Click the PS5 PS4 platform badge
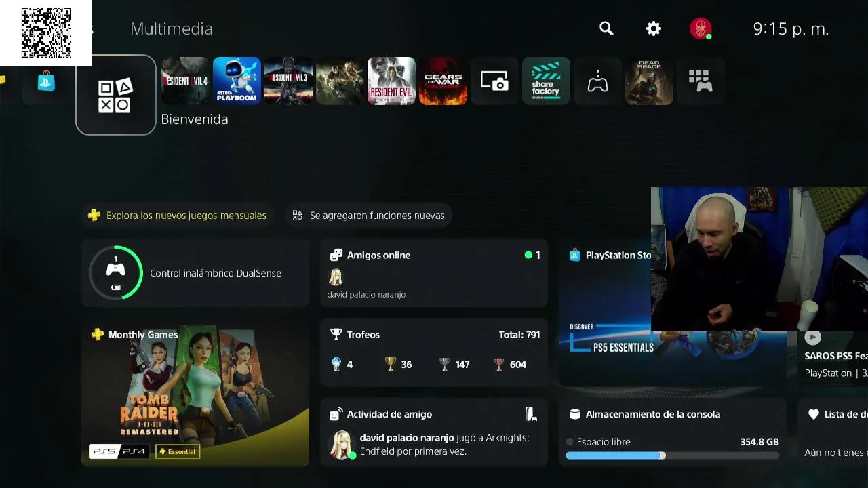 (x=119, y=451)
